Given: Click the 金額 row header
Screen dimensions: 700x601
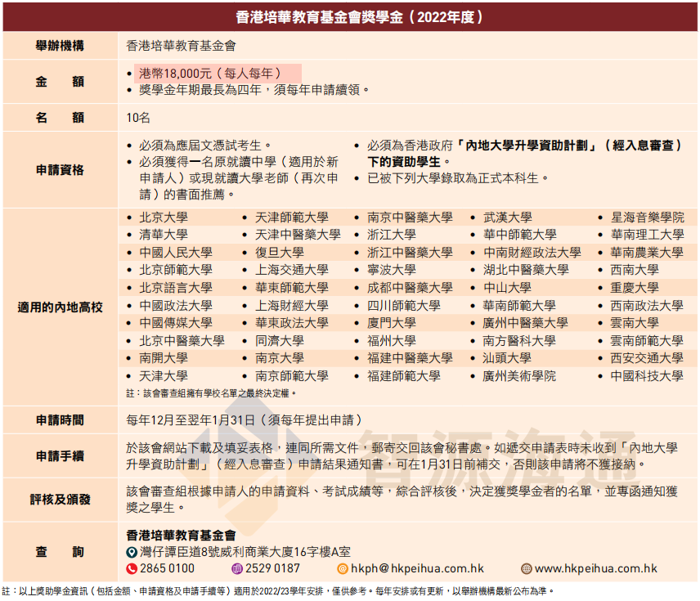Looking at the screenshot, I should (x=61, y=82).
